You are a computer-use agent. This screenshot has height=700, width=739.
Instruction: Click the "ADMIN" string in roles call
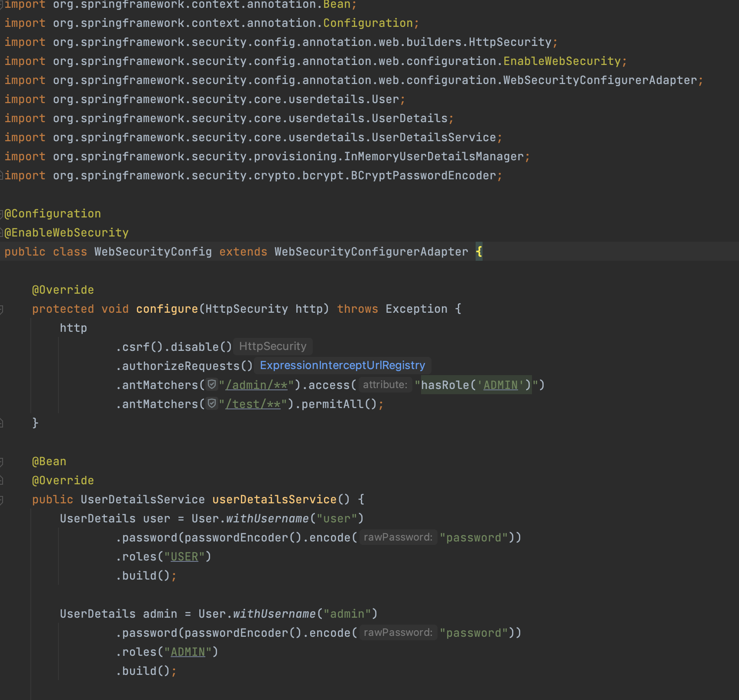188,652
